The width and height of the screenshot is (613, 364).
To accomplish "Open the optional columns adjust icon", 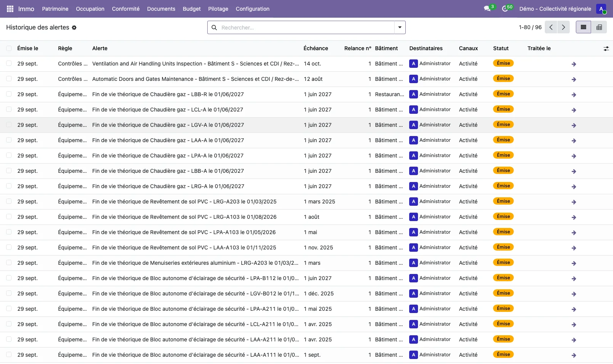I will coord(606,49).
